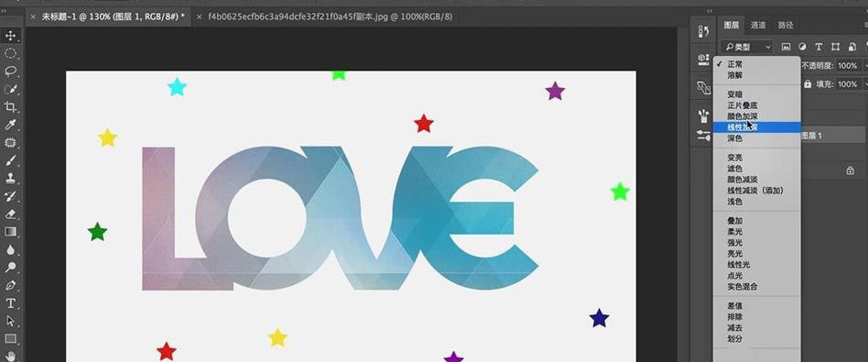Switch to the 通道 tab

pyautogui.click(x=758, y=25)
